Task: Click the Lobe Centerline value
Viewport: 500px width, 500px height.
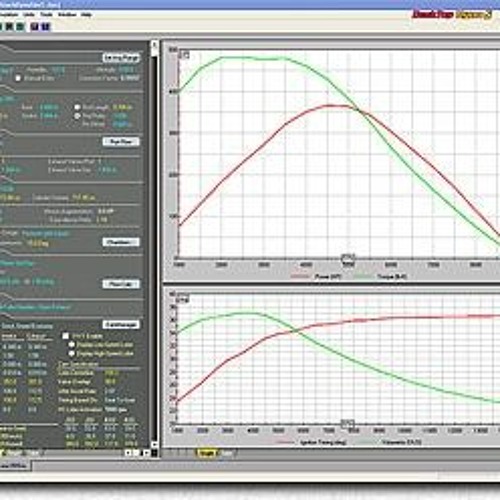Action: 112,373
